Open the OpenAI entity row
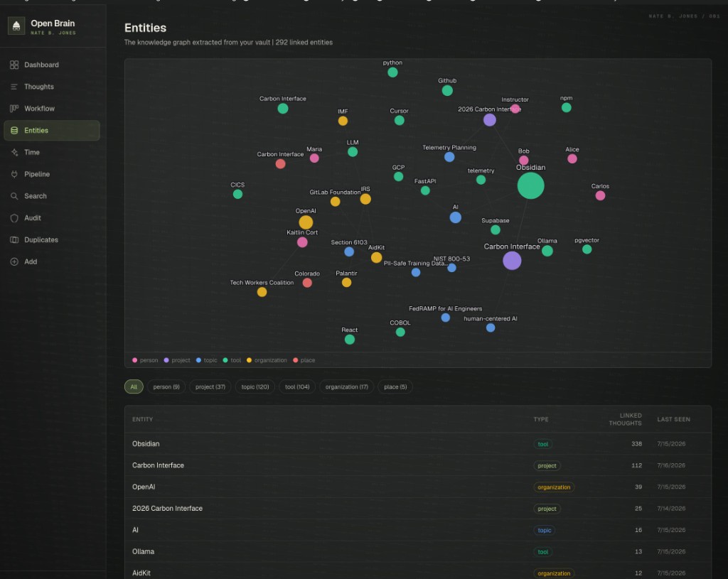The image size is (728, 579). pyautogui.click(x=418, y=487)
